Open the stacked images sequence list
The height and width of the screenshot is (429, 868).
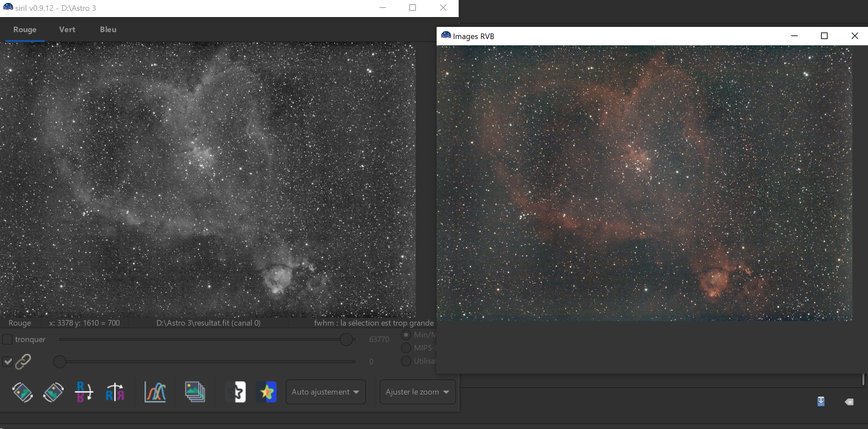tap(195, 392)
